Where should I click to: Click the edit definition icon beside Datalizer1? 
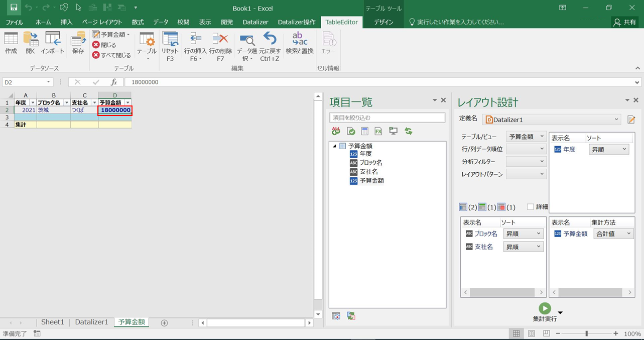631,120
